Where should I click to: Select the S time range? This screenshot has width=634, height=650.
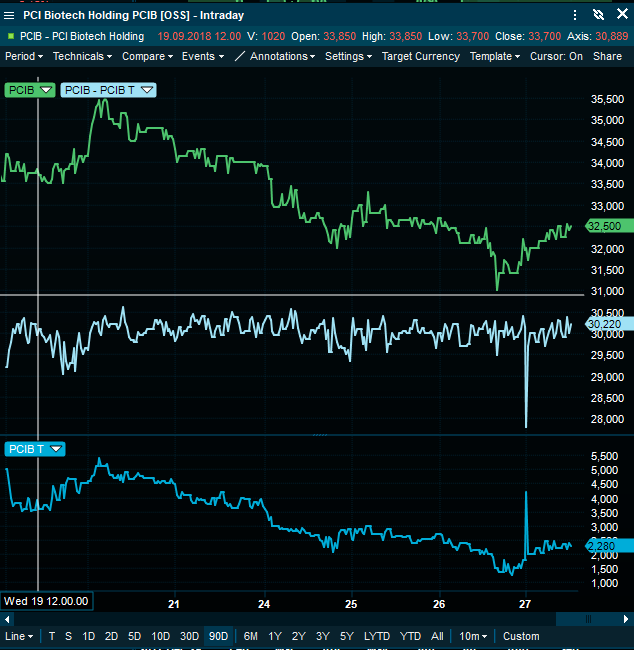[68, 636]
